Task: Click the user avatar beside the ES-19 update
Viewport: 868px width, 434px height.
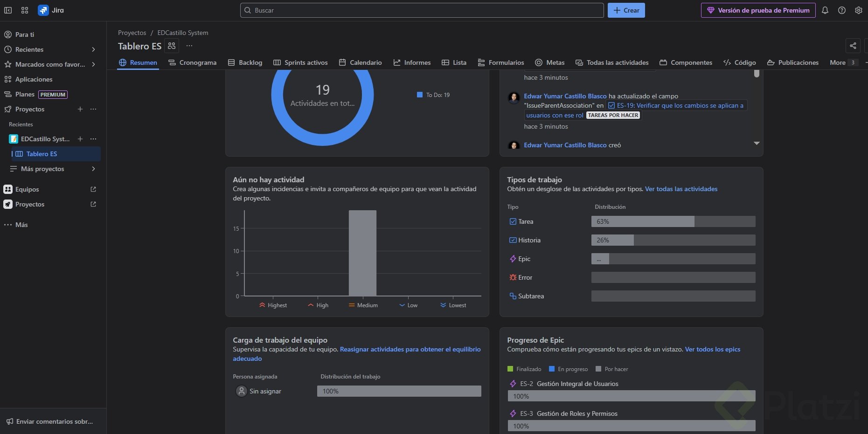Action: (x=514, y=97)
